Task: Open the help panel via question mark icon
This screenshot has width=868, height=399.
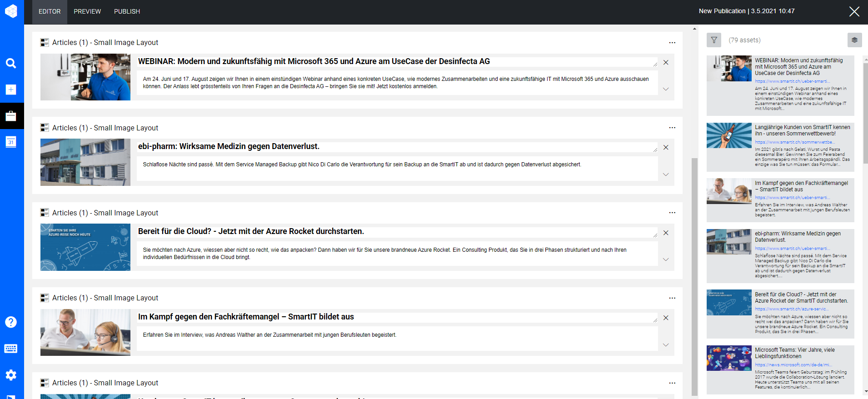Action: click(x=11, y=322)
